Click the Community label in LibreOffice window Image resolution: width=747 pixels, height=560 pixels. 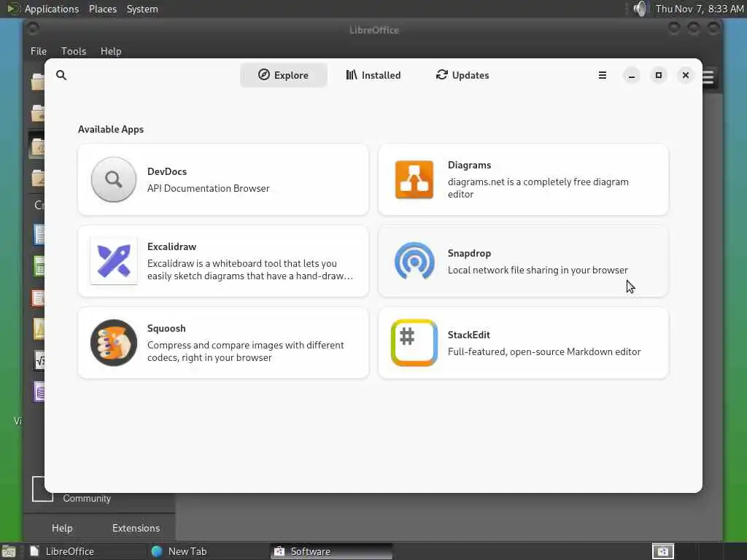pyautogui.click(x=87, y=499)
